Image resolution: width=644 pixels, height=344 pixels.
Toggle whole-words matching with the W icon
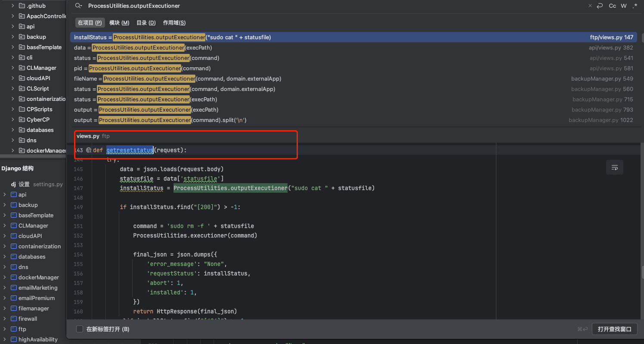[623, 6]
